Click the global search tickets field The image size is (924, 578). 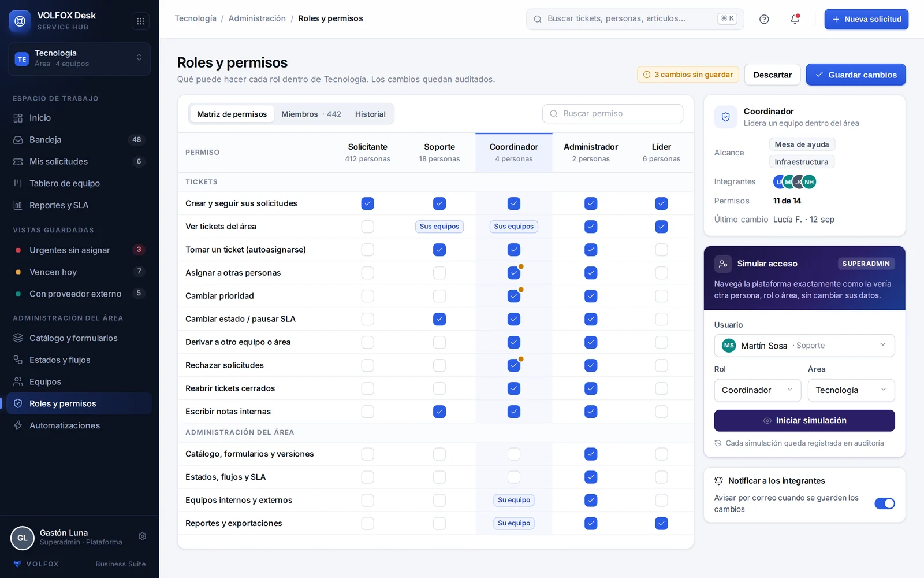(635, 19)
